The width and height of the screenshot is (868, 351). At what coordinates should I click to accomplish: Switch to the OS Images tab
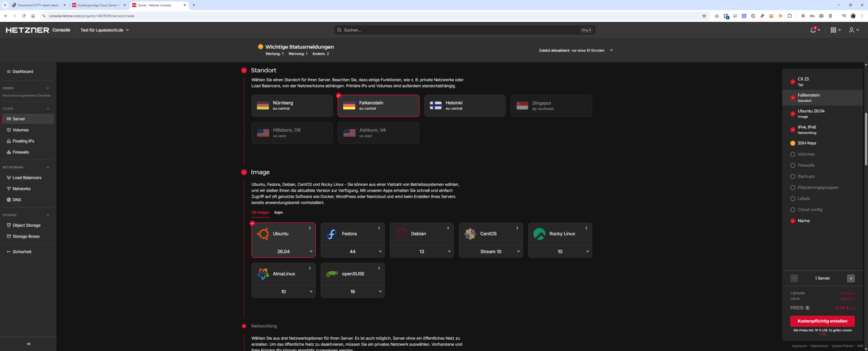tap(260, 212)
